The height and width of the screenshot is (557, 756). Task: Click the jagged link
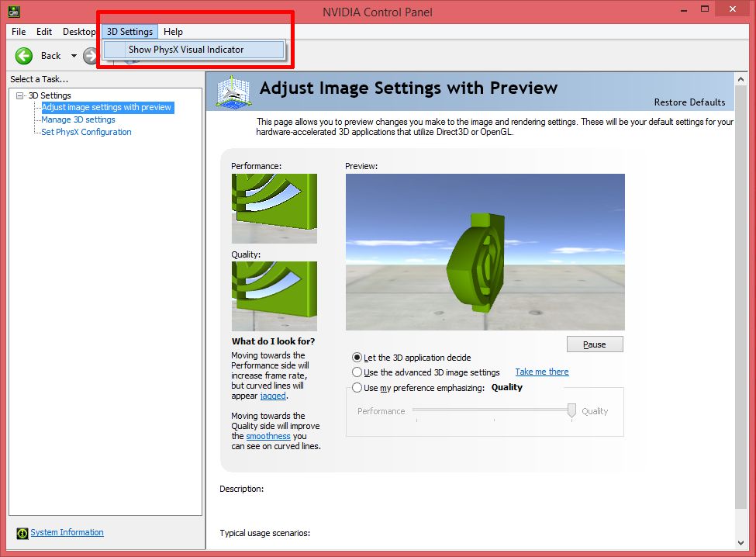(273, 396)
